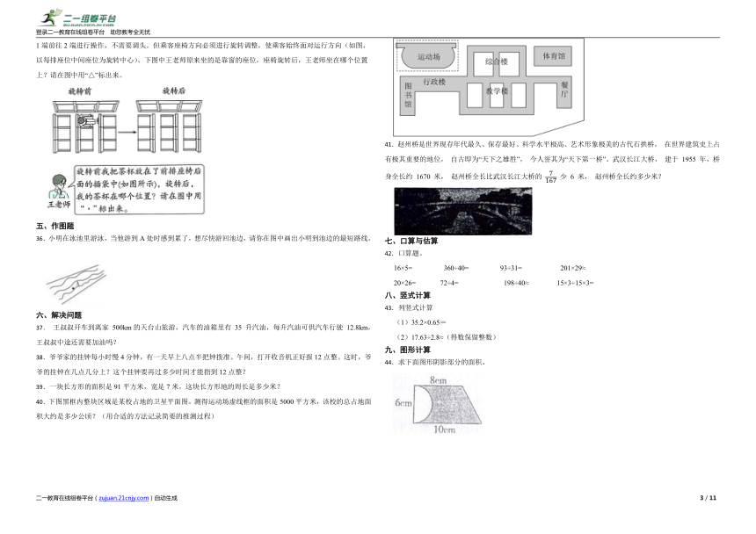Image resolution: width=756 pixels, height=534 pixels.
Task: Click question 40 text starting "下图黑框内整块区域"
Action: click(203, 408)
